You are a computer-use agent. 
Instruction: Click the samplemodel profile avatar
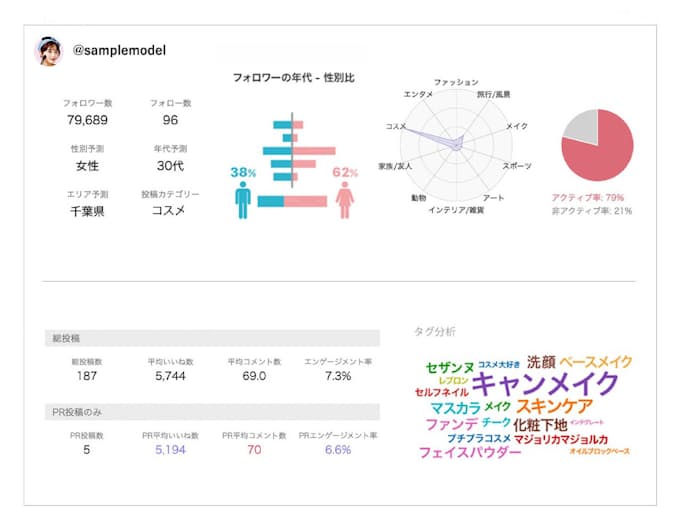click(x=49, y=51)
